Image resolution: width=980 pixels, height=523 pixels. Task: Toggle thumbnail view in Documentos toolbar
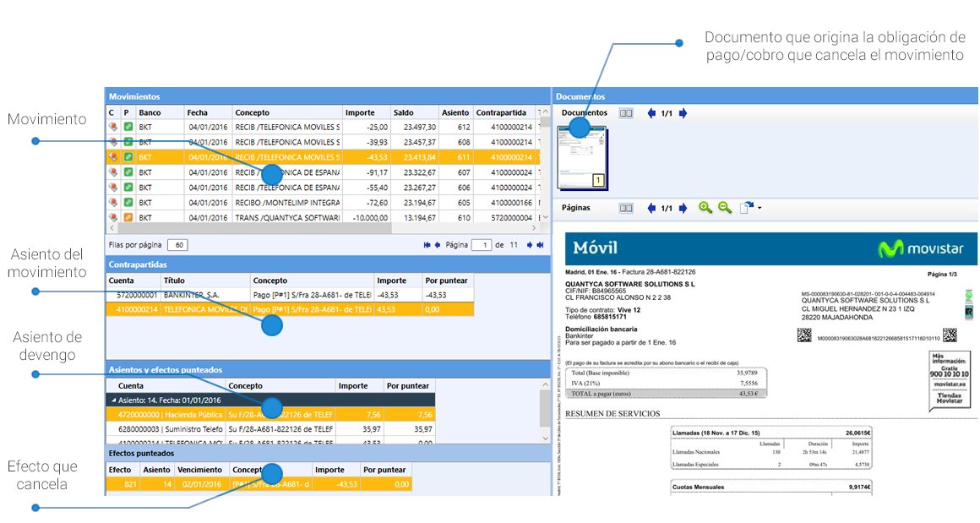click(x=626, y=113)
